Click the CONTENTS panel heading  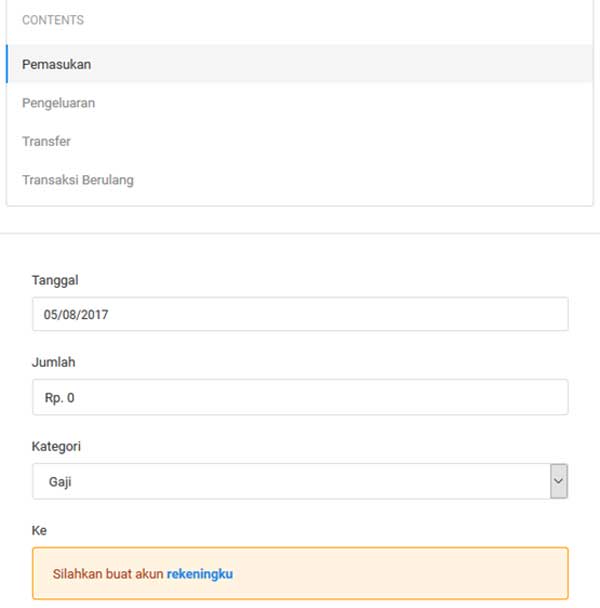coord(53,20)
